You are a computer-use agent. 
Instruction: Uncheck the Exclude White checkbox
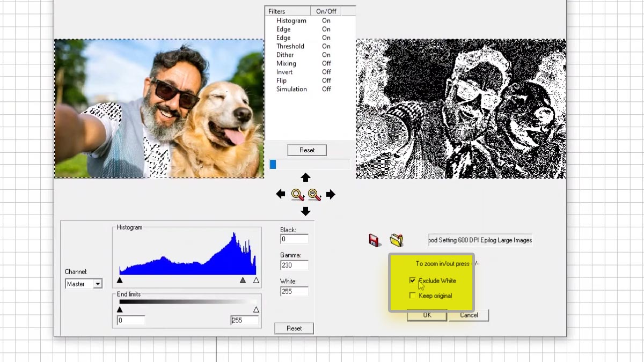click(x=412, y=280)
